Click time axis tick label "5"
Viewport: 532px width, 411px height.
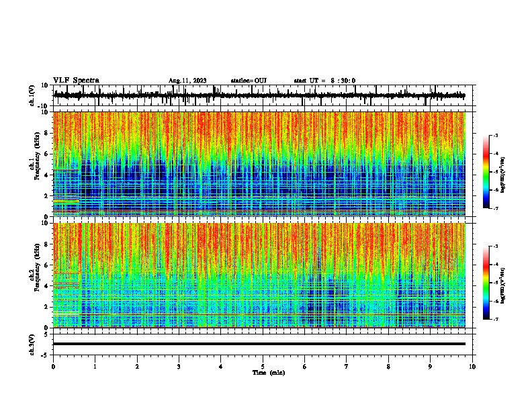(263, 367)
